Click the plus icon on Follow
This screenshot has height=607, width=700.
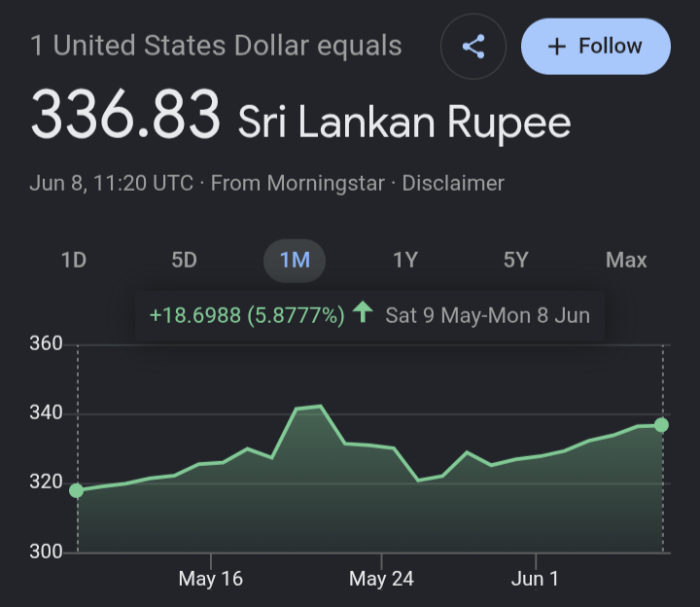tap(557, 47)
